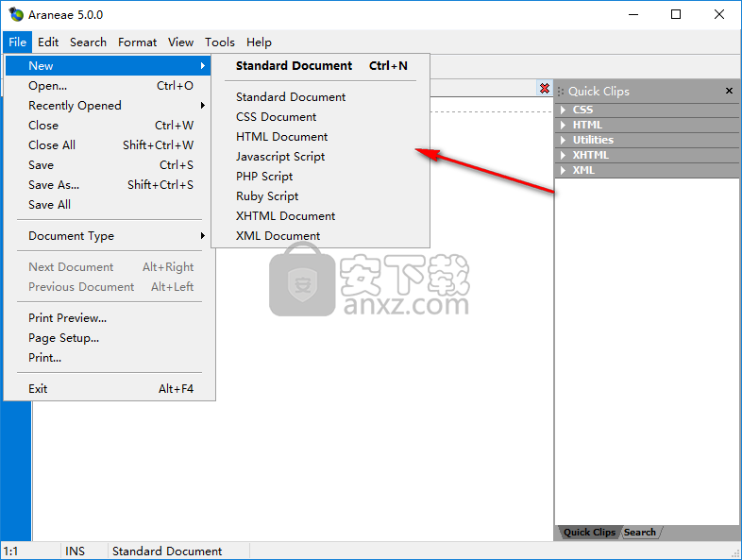Choose Print Preview... menu entry
The image size is (742, 560).
[x=109, y=318]
